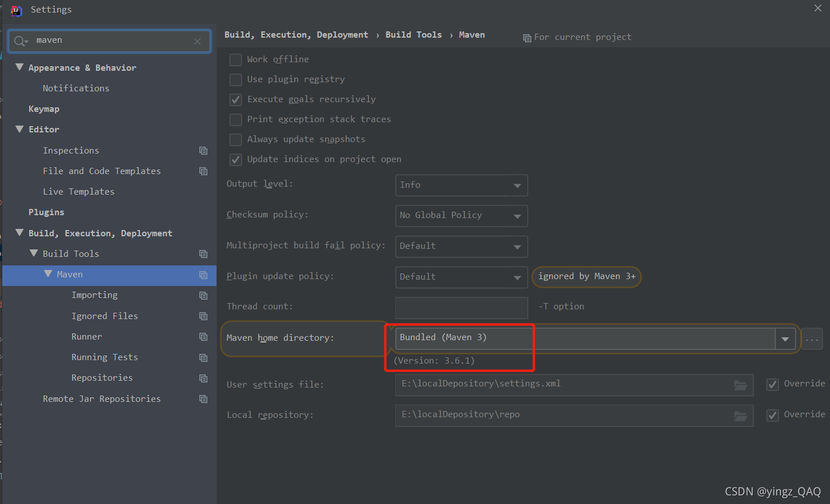Click the search magnifier icon in the settings search
Image resolution: width=830 pixels, height=504 pixels.
21,41
